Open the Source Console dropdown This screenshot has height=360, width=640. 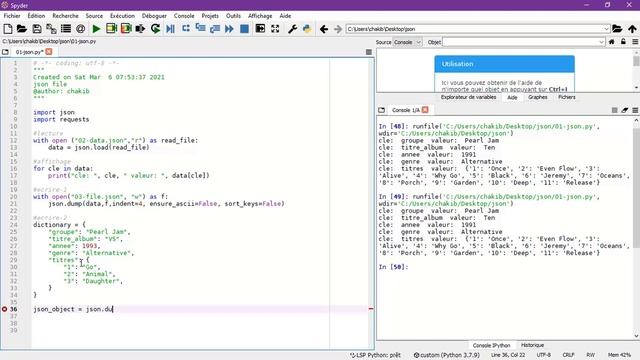[x=407, y=42]
